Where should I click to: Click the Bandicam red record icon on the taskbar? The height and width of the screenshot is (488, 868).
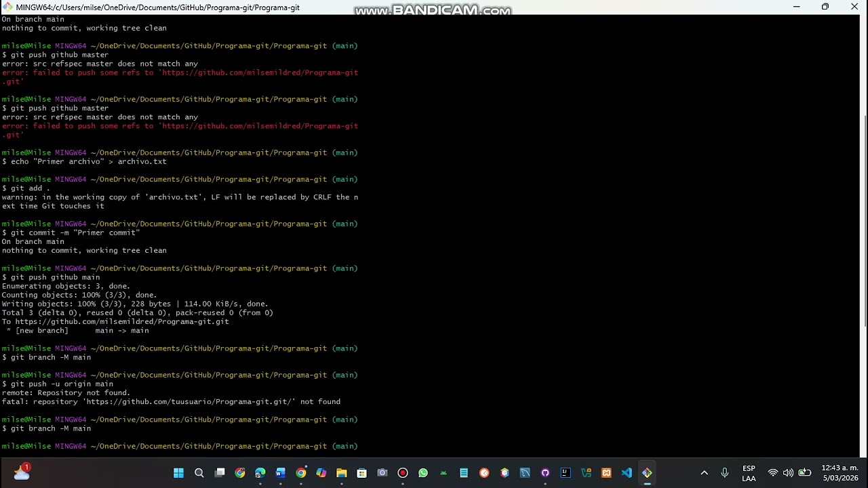[x=403, y=473]
